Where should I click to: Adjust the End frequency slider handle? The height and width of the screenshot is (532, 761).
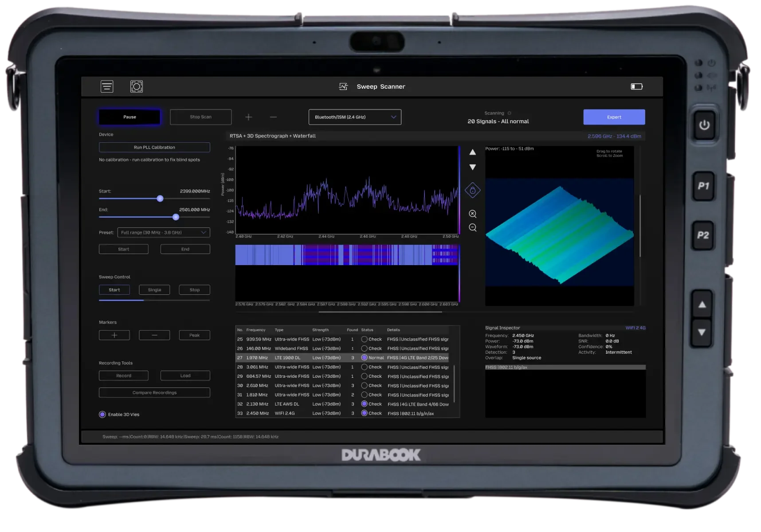pos(176,217)
